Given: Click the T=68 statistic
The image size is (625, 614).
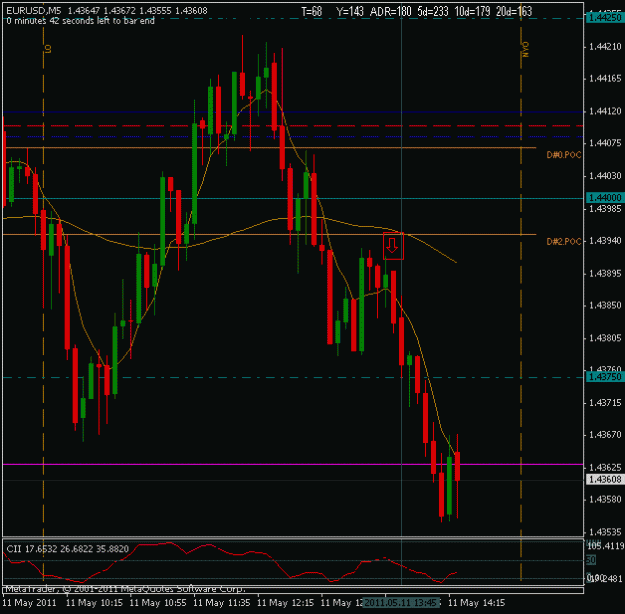Looking at the screenshot, I should click(312, 11).
